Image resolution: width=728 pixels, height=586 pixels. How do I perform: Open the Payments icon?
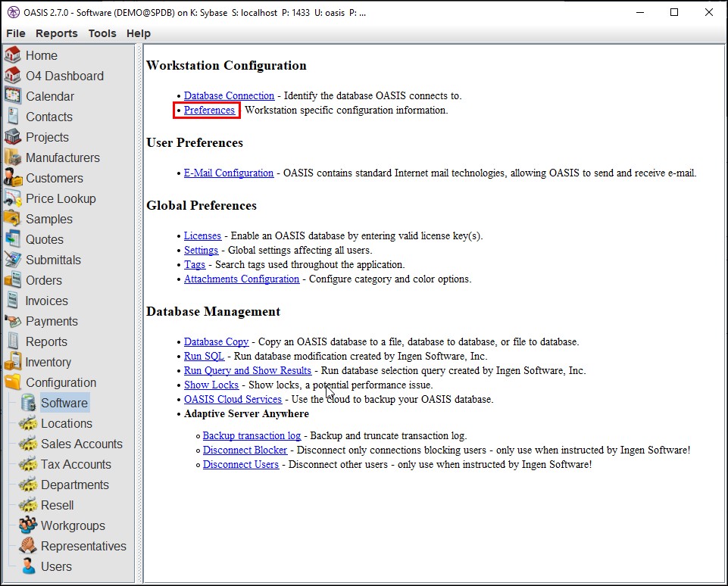(x=13, y=320)
